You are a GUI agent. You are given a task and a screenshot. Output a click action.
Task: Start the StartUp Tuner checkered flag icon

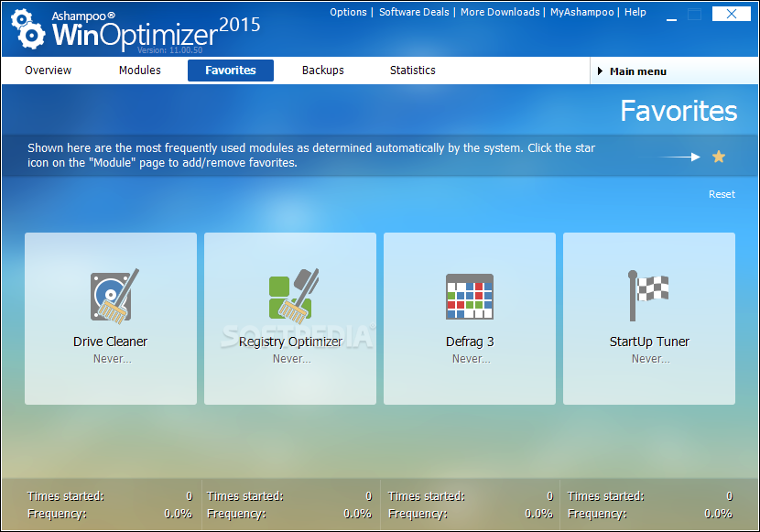click(648, 296)
